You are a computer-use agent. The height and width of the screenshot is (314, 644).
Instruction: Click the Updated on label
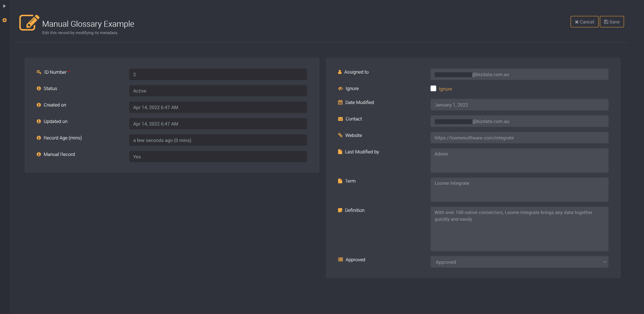click(x=55, y=121)
